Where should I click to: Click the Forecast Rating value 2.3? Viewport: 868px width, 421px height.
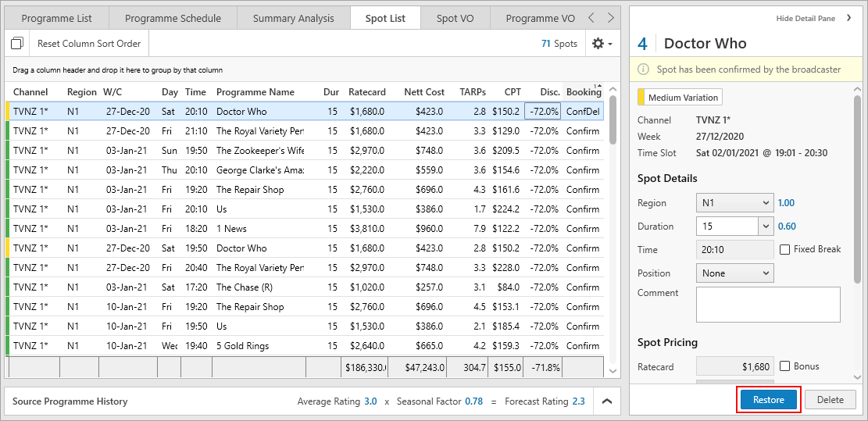click(578, 401)
